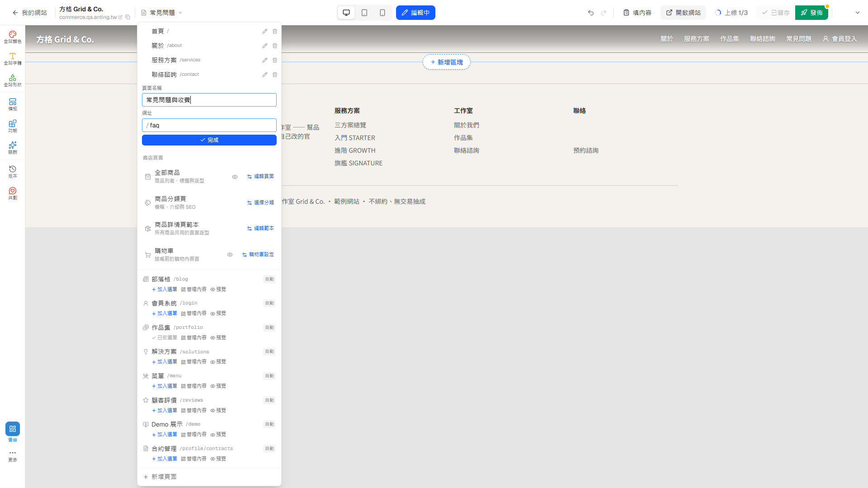Delete the 關於 /about page entry
This screenshot has height=488, width=868.
tap(275, 46)
